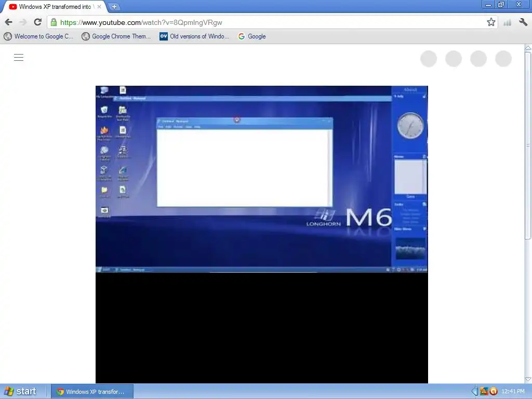View site security via green lock icon

coord(54,22)
